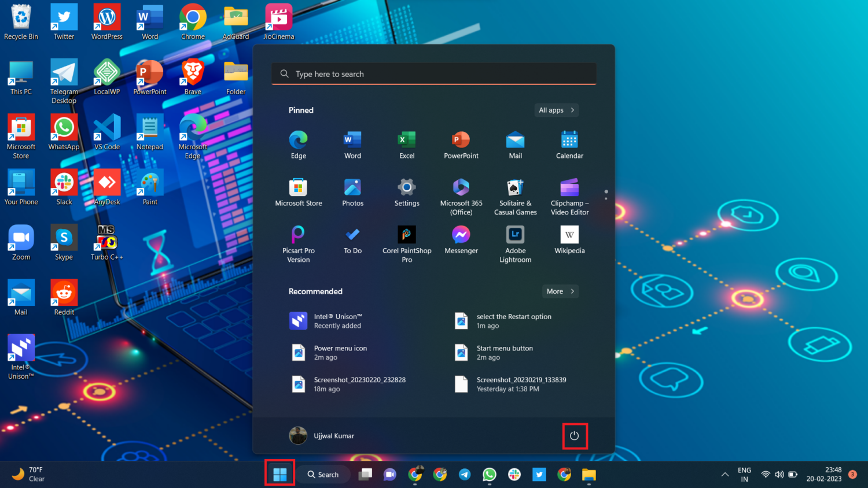Select LocalWP desktop shortcut
Screen dimensions: 868x488
point(107,77)
